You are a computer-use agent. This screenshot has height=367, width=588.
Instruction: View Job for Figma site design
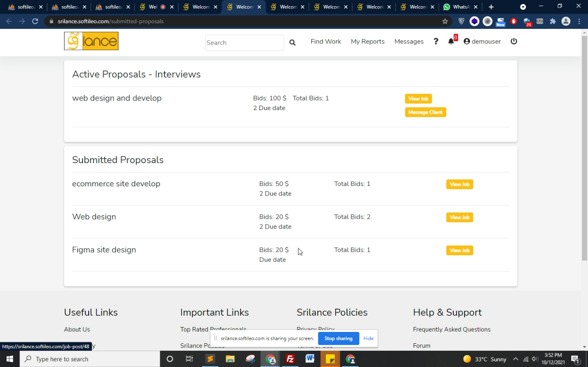[x=459, y=250]
